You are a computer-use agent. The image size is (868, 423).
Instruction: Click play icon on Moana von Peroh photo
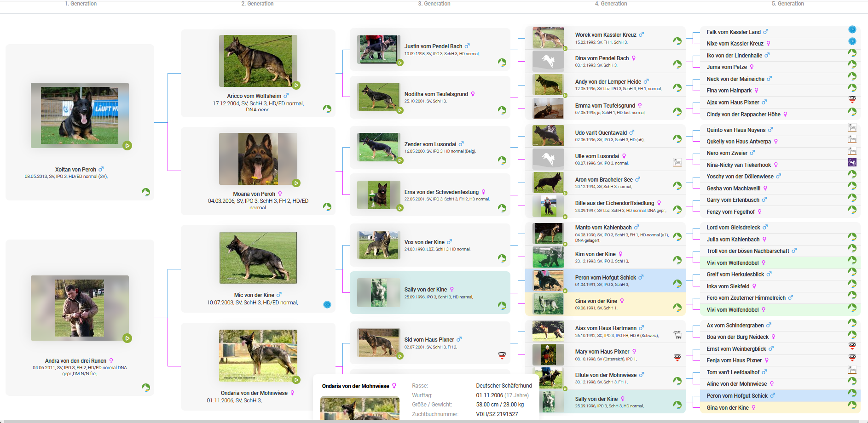(x=296, y=183)
